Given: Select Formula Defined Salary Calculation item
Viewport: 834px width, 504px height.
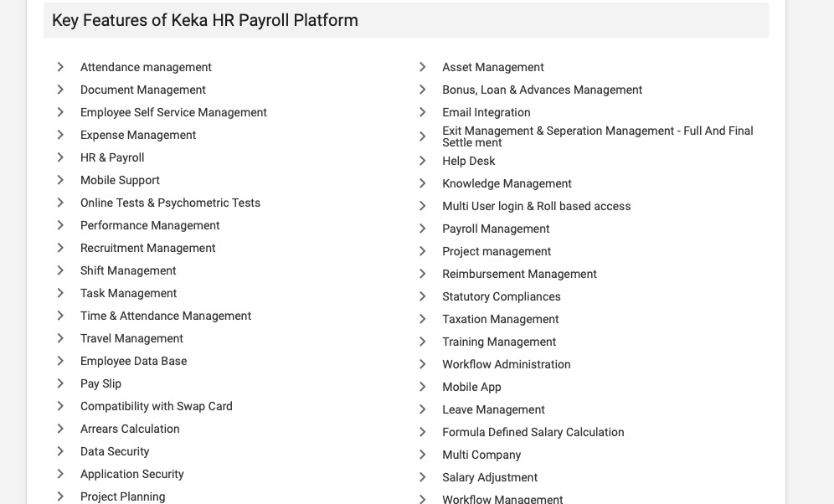Looking at the screenshot, I should (533, 432).
